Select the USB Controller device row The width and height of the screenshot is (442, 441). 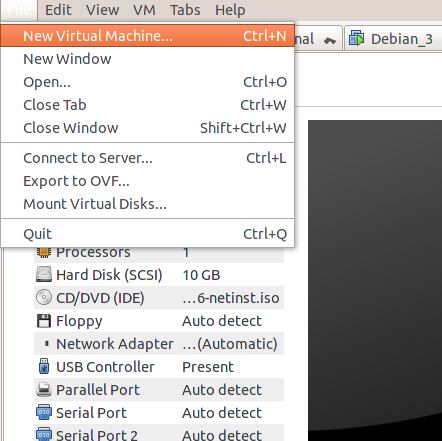click(159, 367)
